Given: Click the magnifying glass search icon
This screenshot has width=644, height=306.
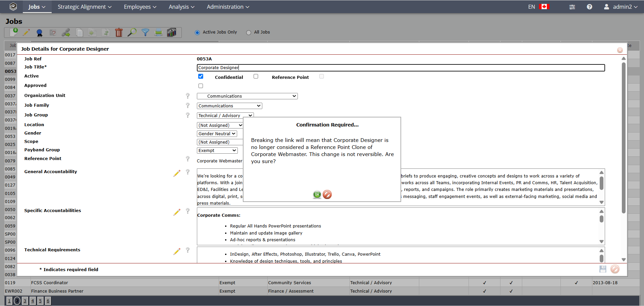Looking at the screenshot, I should click(x=132, y=32).
